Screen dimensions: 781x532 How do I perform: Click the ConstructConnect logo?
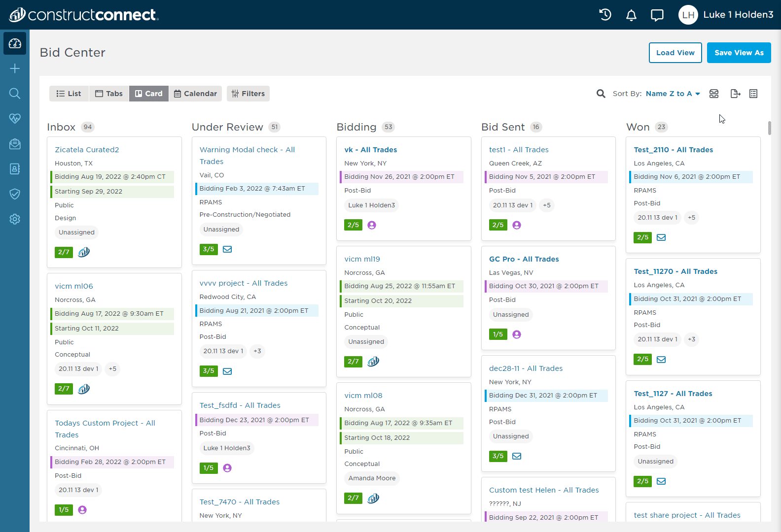pos(84,15)
